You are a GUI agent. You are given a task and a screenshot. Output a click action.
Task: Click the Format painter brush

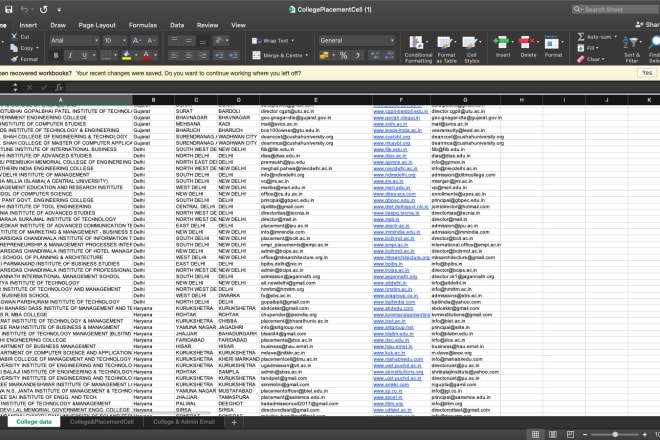pyautogui.click(x=14, y=59)
